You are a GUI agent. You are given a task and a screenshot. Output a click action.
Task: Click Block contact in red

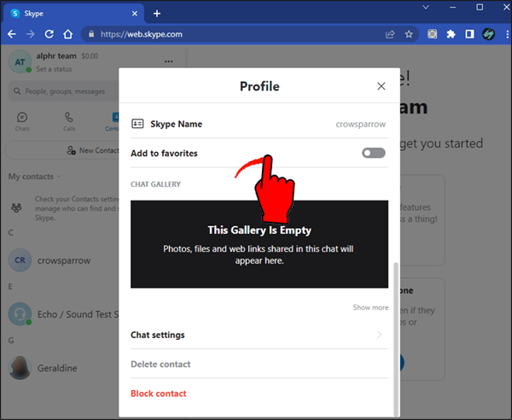[159, 394]
